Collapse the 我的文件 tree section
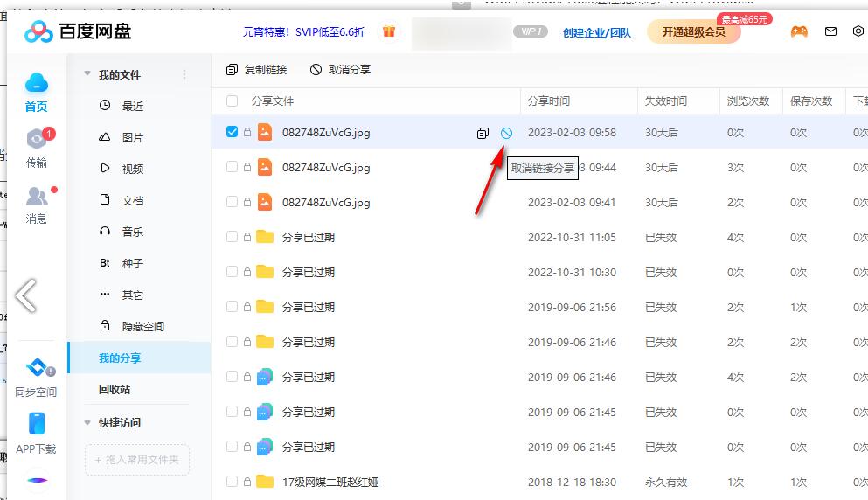The height and width of the screenshot is (500, 868). [87, 74]
